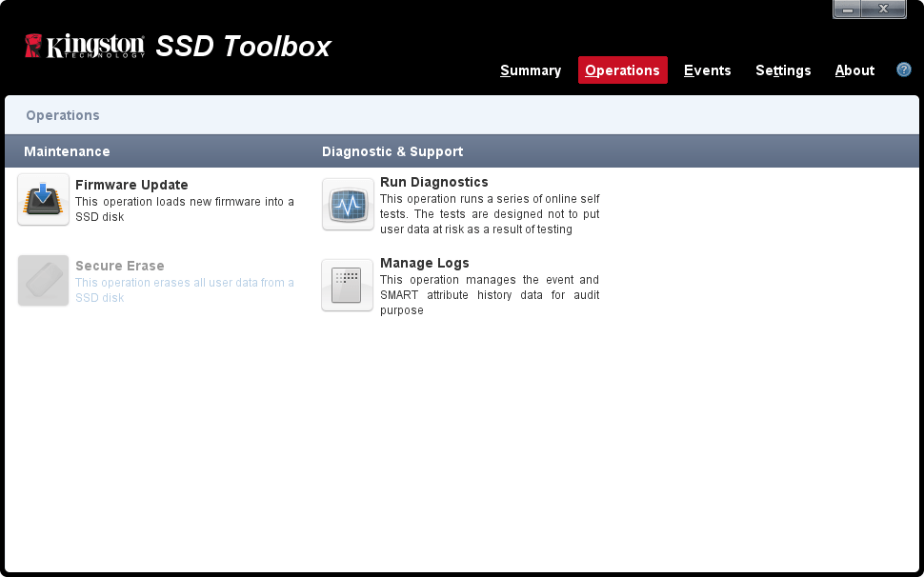Screen dimensions: 924x577
Task: Click the Maintenance section header
Action: tap(67, 151)
